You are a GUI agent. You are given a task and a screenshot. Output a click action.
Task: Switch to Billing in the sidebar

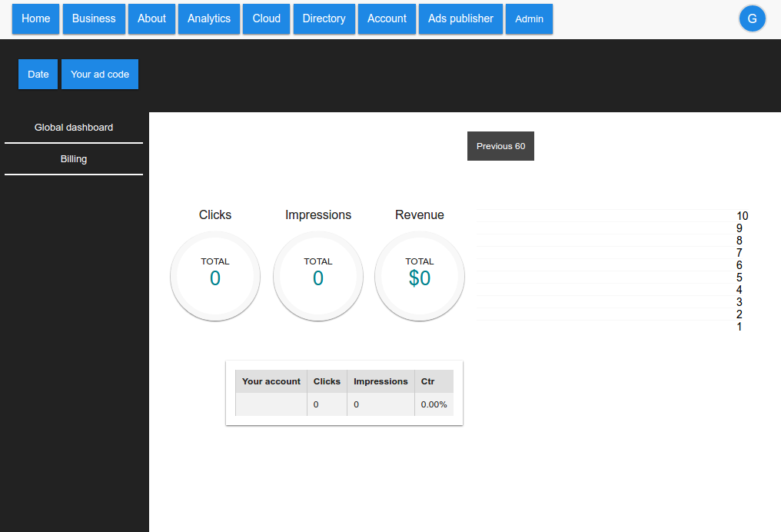click(74, 159)
